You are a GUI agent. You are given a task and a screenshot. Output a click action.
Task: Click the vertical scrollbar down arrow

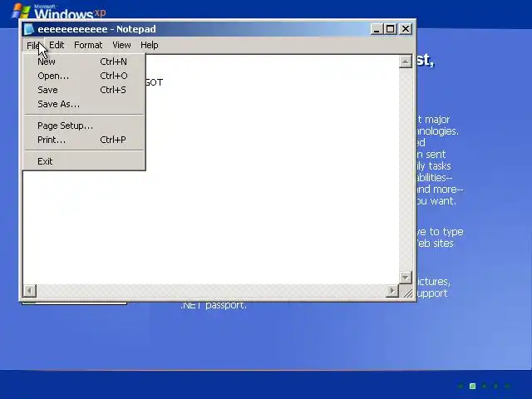click(406, 278)
